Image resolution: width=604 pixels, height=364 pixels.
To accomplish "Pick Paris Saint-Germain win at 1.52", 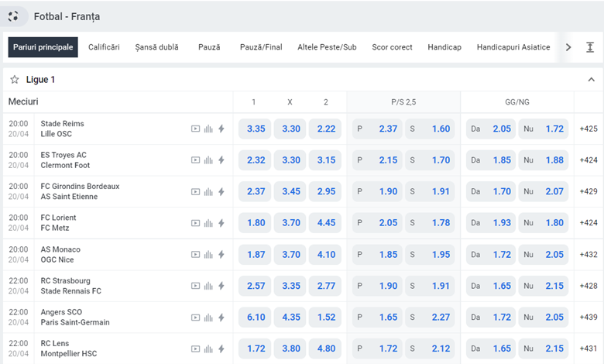I will tap(325, 318).
